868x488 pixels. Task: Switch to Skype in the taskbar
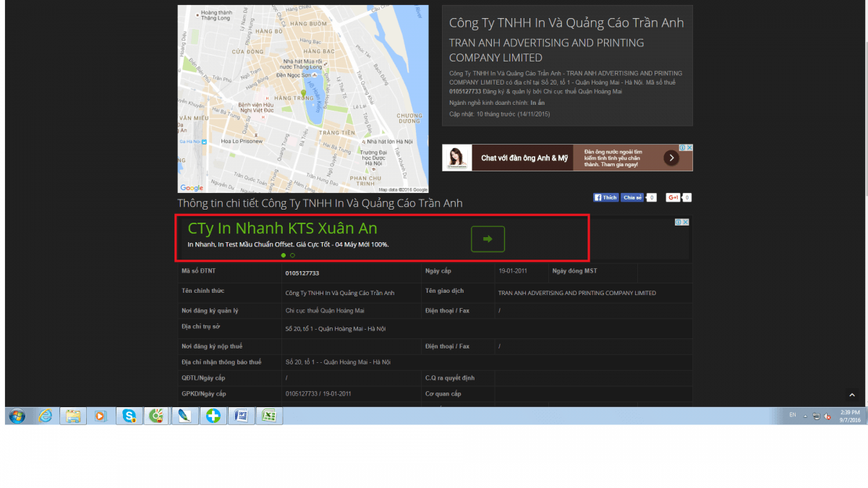[129, 416]
